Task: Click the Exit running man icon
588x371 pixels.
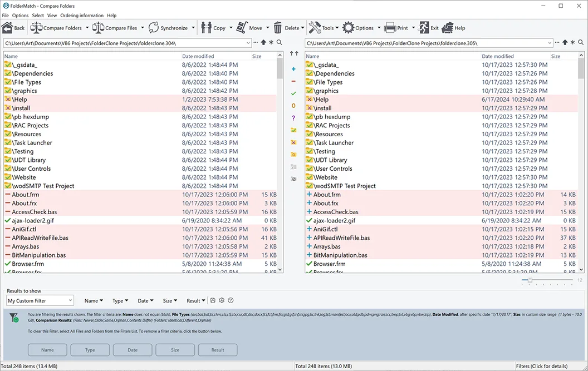Action: coord(424,28)
